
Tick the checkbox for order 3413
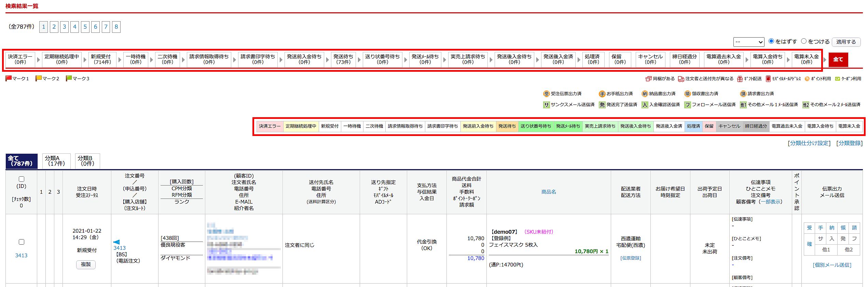[22, 242]
